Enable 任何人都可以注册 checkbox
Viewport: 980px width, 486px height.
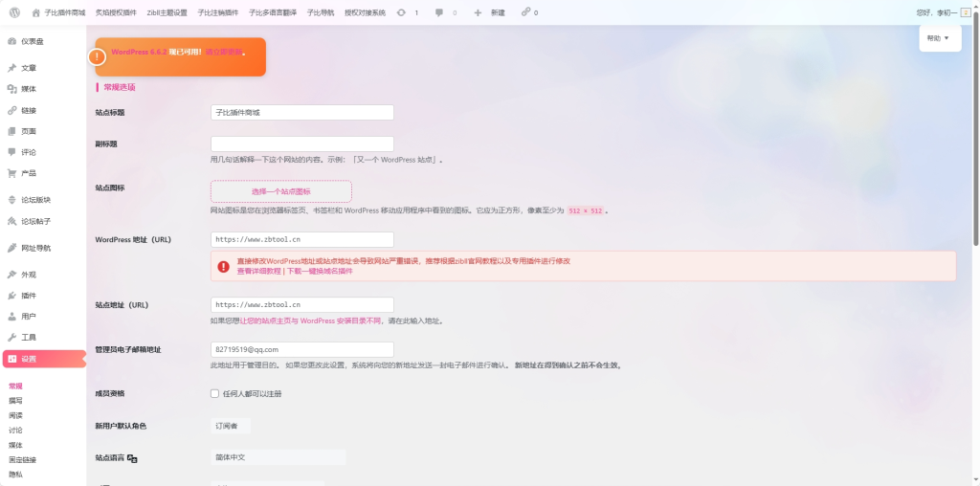[215, 393]
